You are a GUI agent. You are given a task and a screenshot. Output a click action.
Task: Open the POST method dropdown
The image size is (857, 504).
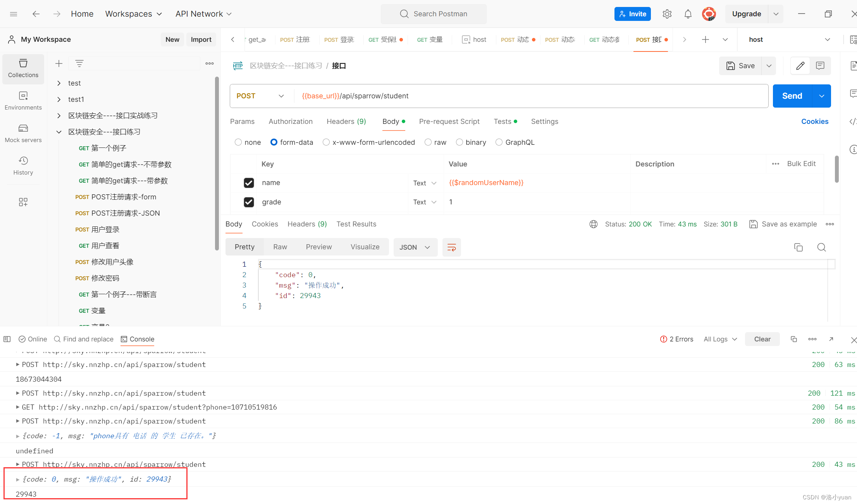pyautogui.click(x=260, y=96)
